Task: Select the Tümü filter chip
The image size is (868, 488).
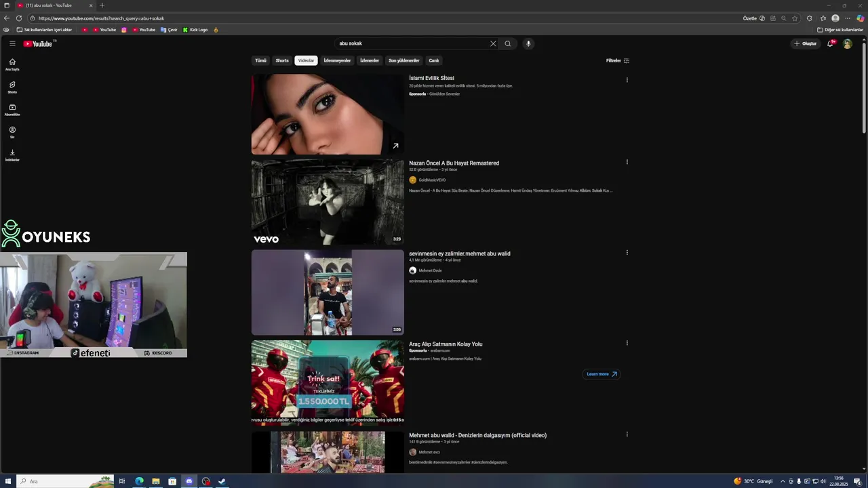Action: pos(260,60)
